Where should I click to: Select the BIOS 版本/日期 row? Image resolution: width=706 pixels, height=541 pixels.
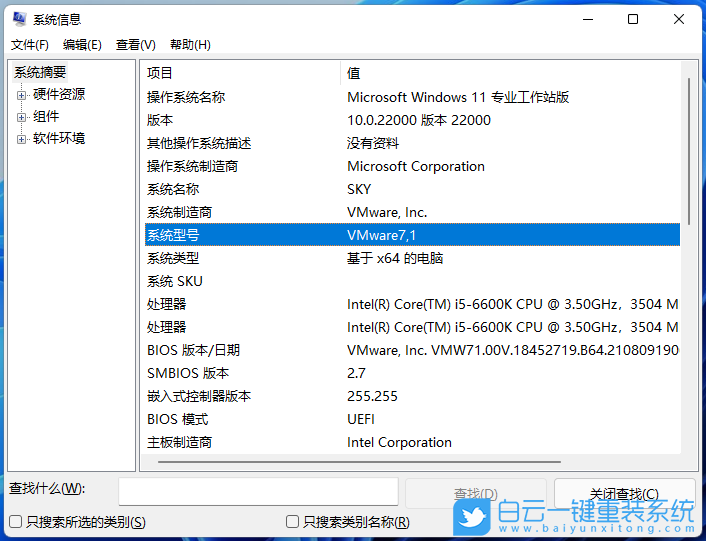point(412,350)
